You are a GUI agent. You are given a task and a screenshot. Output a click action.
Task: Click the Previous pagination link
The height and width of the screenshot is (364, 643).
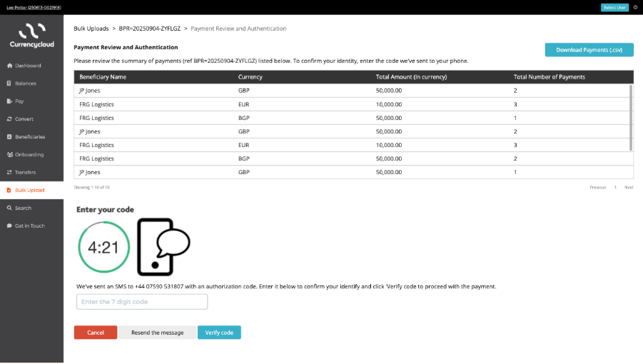click(597, 187)
